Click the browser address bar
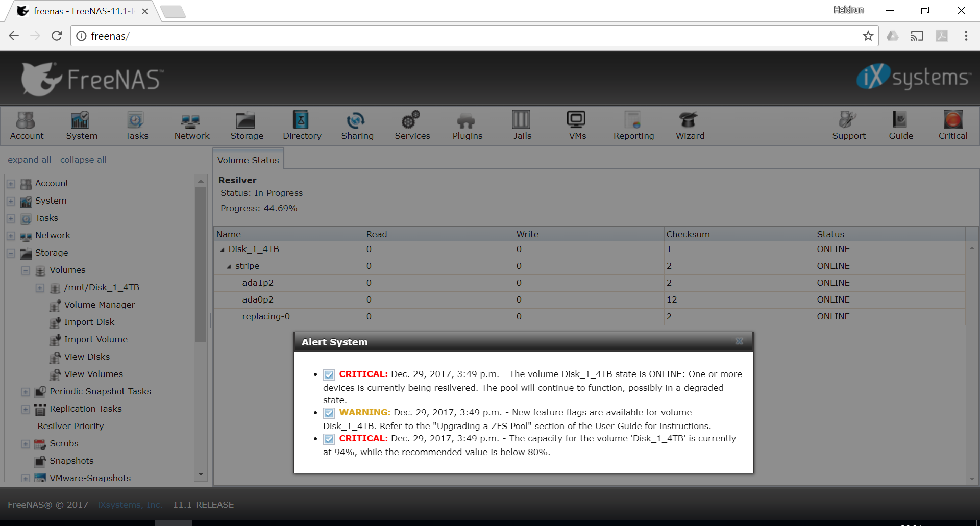 tap(475, 36)
